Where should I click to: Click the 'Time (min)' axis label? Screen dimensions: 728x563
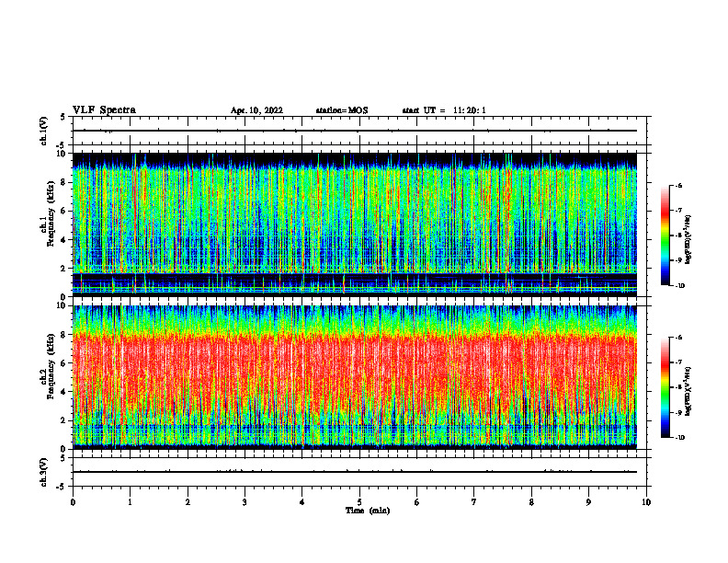click(368, 511)
